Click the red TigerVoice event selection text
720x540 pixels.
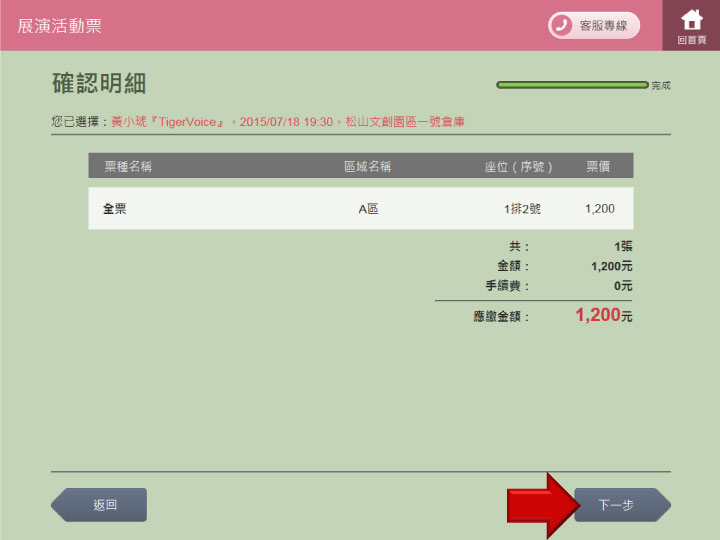[x=287, y=121]
